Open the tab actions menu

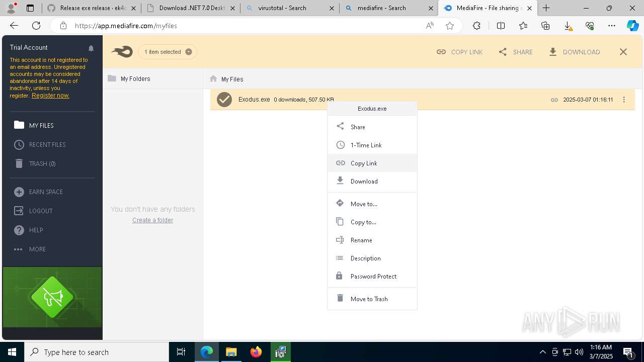click(x=30, y=8)
